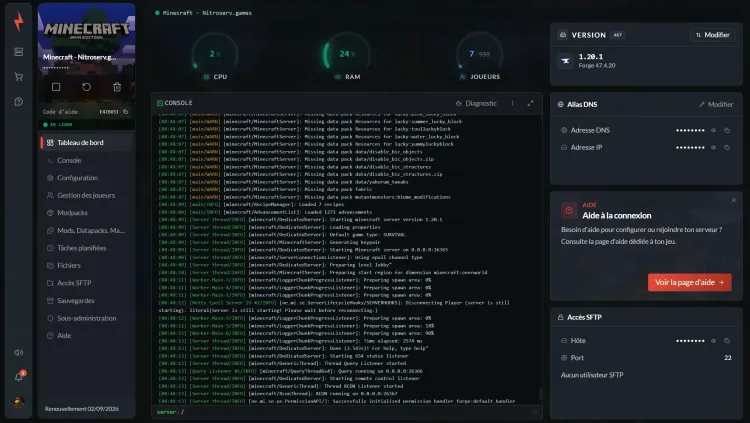This screenshot has width=750, height=423.
Task: Click the console command input field
Action: click(347, 412)
